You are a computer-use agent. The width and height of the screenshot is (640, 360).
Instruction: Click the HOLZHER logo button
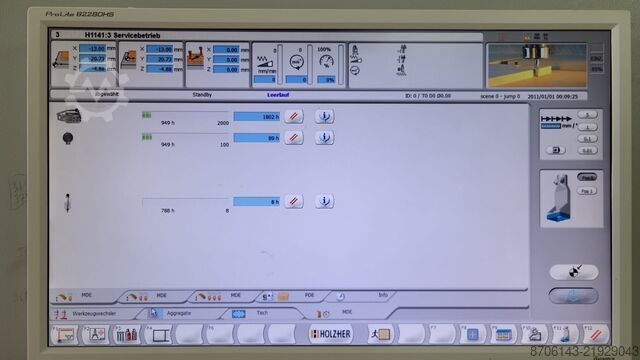click(x=330, y=334)
